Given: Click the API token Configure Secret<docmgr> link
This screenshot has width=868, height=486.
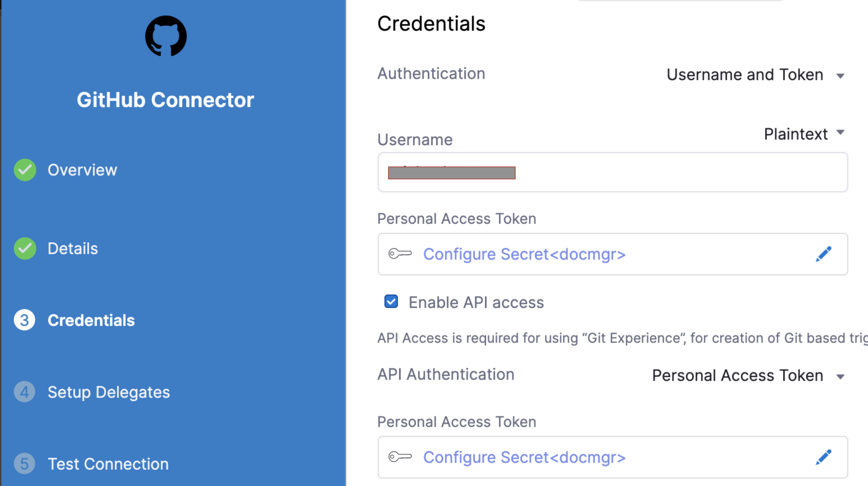Looking at the screenshot, I should coord(524,457).
